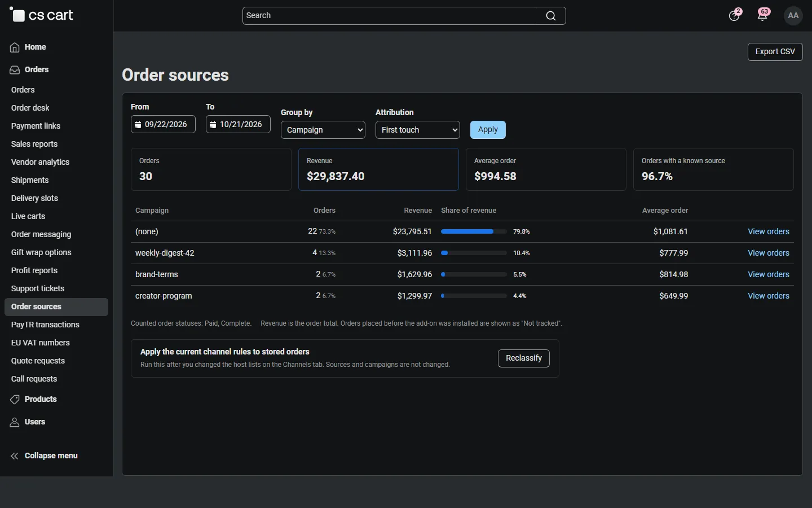Click the Users person icon in sidebar
The image size is (812, 508).
pos(15,422)
